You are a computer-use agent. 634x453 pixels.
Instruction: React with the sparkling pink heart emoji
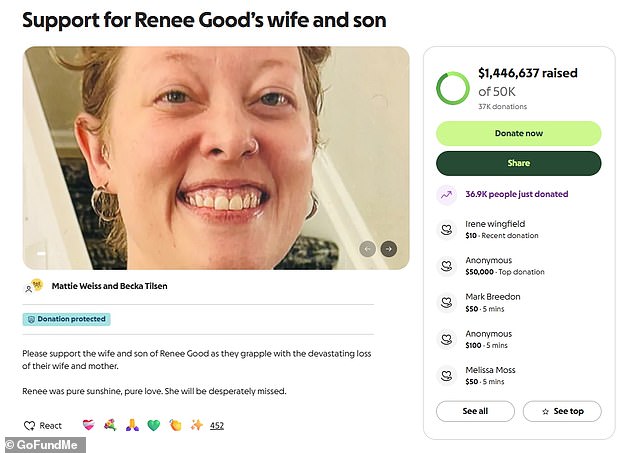click(87, 425)
